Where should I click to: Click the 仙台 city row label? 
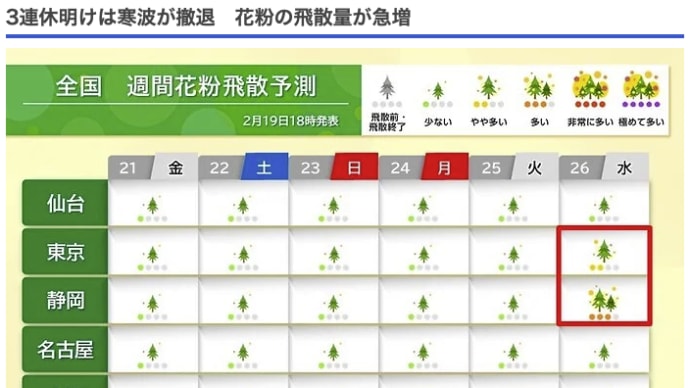pos(65,204)
